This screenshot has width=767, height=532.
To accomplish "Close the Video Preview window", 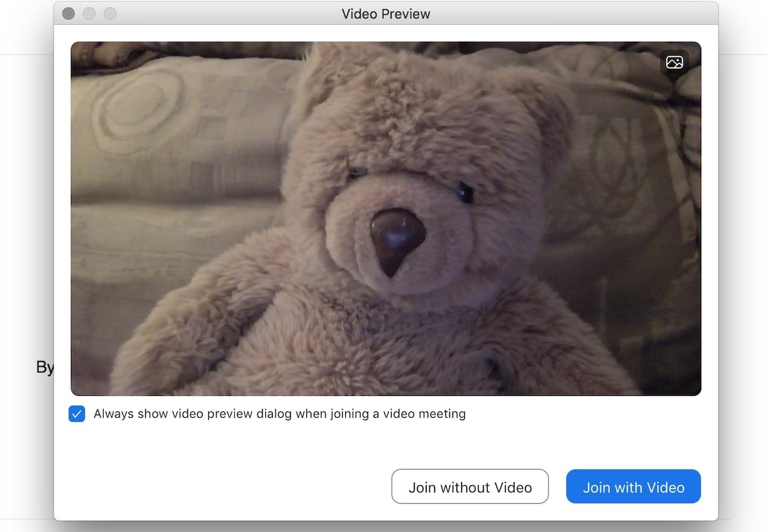I will (x=68, y=13).
